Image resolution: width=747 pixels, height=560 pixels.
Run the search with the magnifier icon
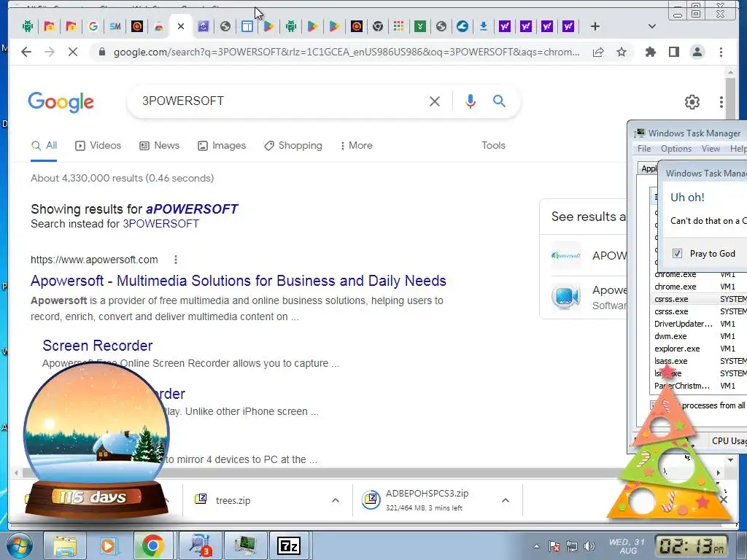click(499, 101)
